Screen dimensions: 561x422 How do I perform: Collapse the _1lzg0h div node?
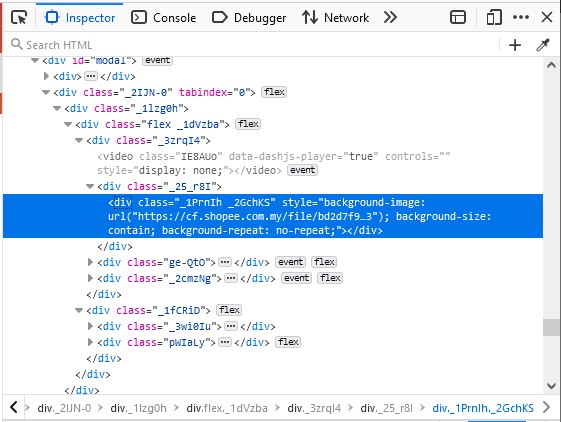pyautogui.click(x=57, y=108)
